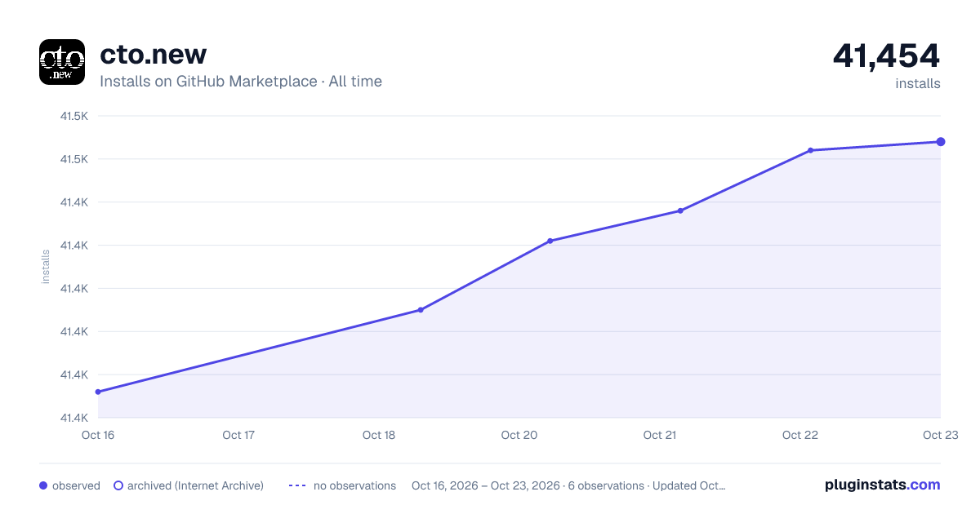The height and width of the screenshot is (514, 980).
Task: Select the Oct 22 data point
Action: point(810,150)
